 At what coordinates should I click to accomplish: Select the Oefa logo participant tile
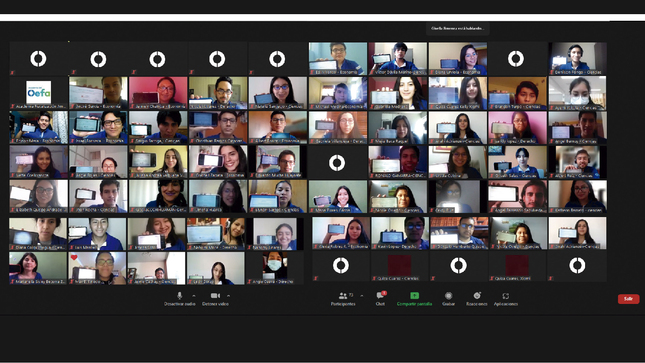click(x=38, y=93)
